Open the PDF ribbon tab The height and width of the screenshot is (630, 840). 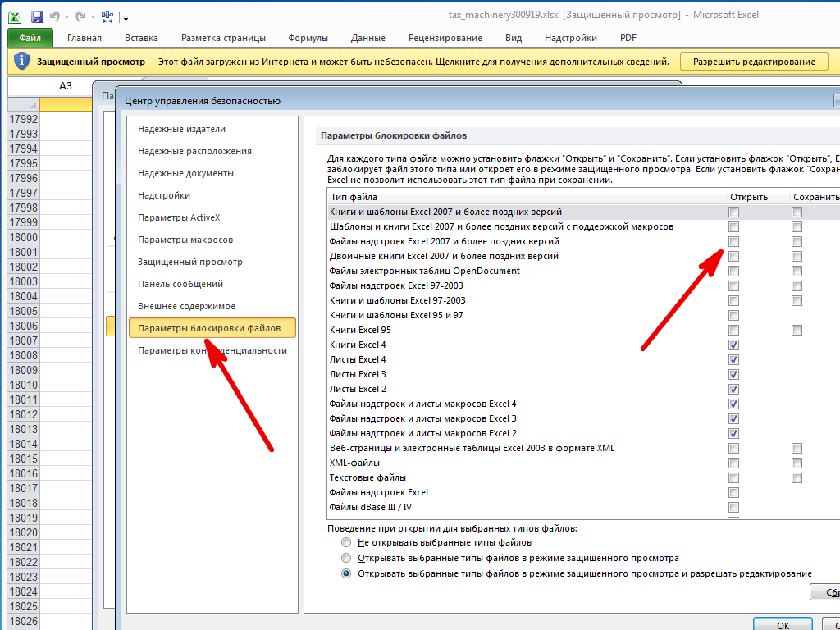pyautogui.click(x=628, y=38)
